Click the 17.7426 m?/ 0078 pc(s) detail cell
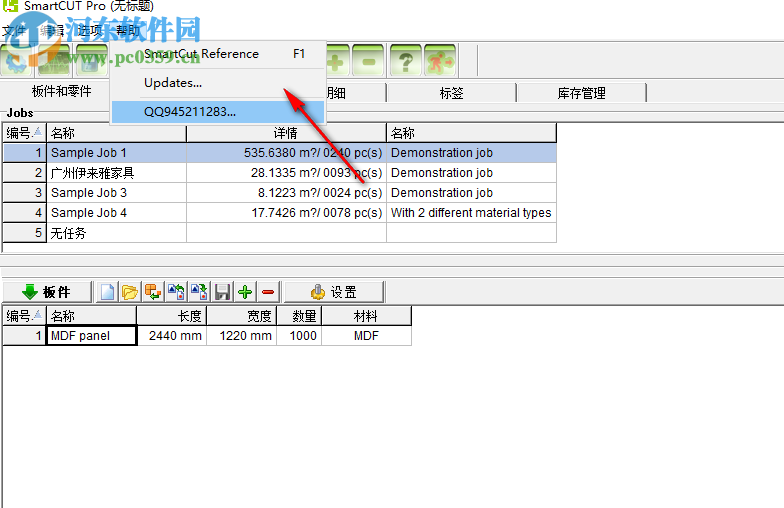Screen dimensions: 784x508 pyautogui.click(x=286, y=213)
